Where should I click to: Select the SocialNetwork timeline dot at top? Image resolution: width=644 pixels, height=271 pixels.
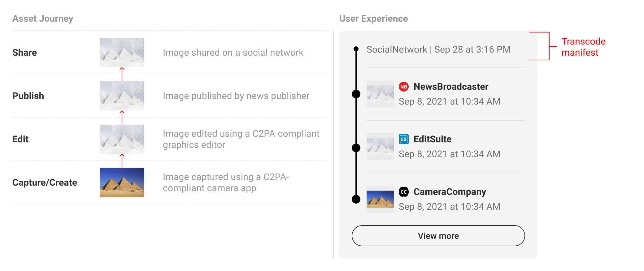[356, 49]
